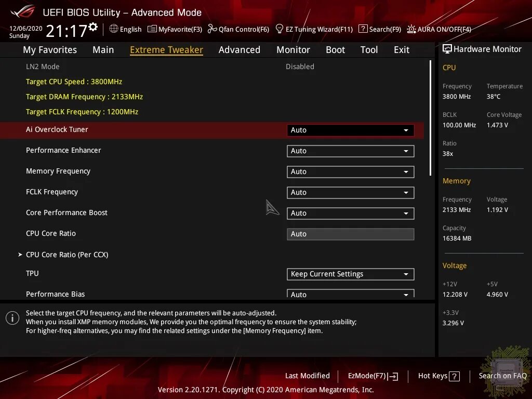Click Target DRAM Frequency : 2133MHz text
Image resolution: width=532 pixels, height=399 pixels.
(85, 97)
